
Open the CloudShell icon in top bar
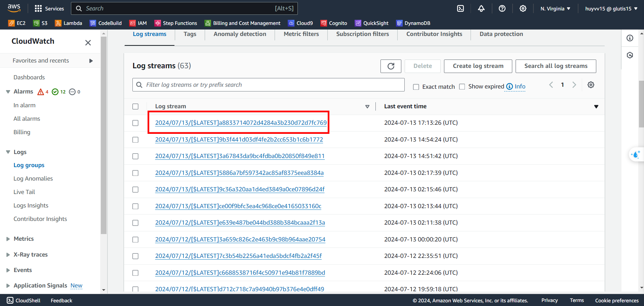click(460, 8)
